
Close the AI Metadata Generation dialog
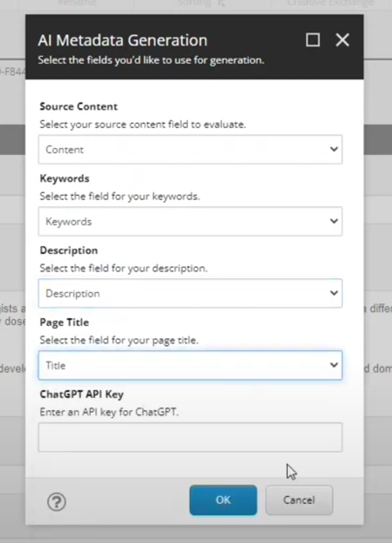(343, 40)
